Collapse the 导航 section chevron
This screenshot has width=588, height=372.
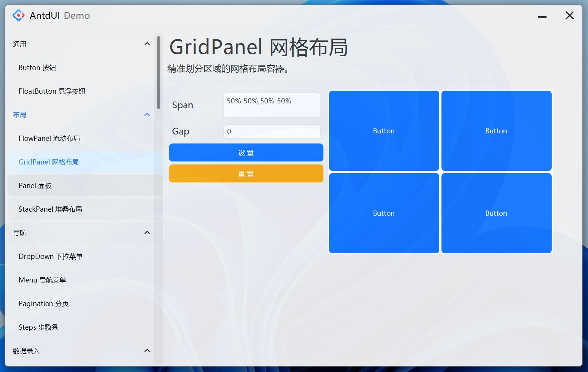point(147,233)
